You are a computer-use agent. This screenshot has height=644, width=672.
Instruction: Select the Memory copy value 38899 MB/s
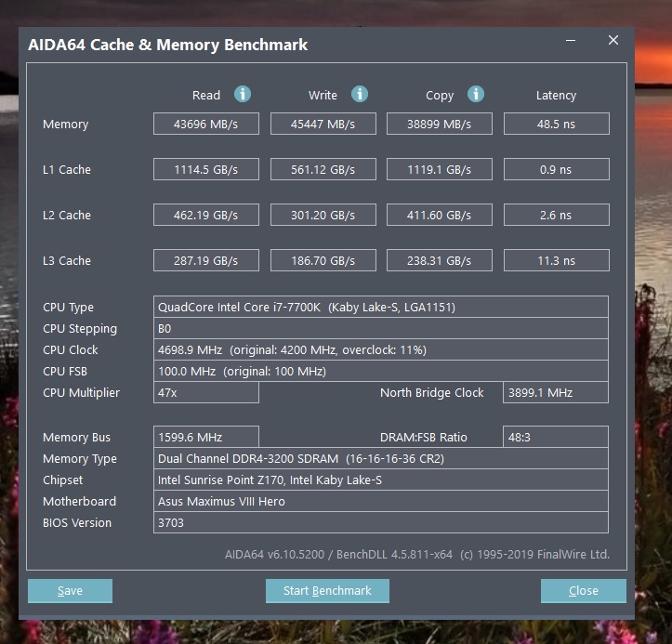[440, 124]
